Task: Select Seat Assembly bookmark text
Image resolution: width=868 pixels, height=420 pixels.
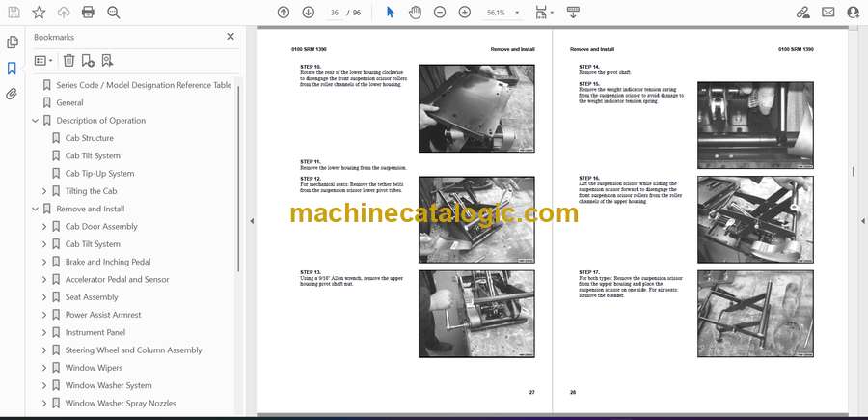Action: [x=92, y=297]
